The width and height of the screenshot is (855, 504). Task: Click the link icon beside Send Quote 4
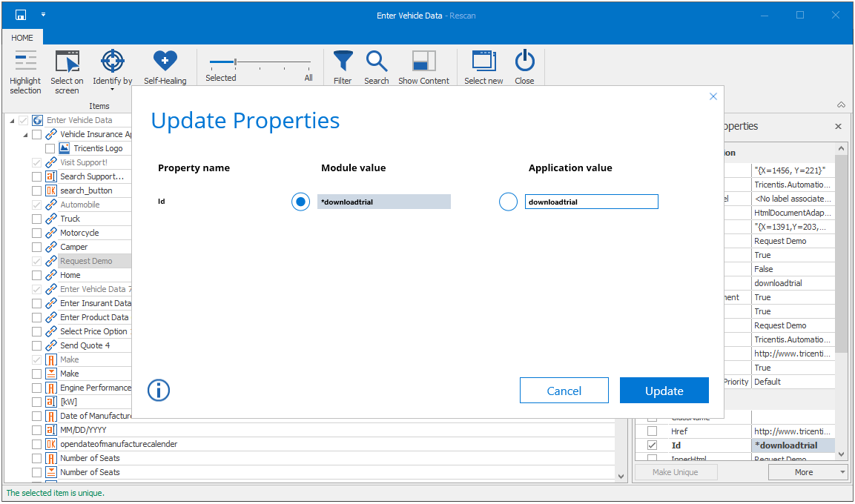tap(51, 345)
